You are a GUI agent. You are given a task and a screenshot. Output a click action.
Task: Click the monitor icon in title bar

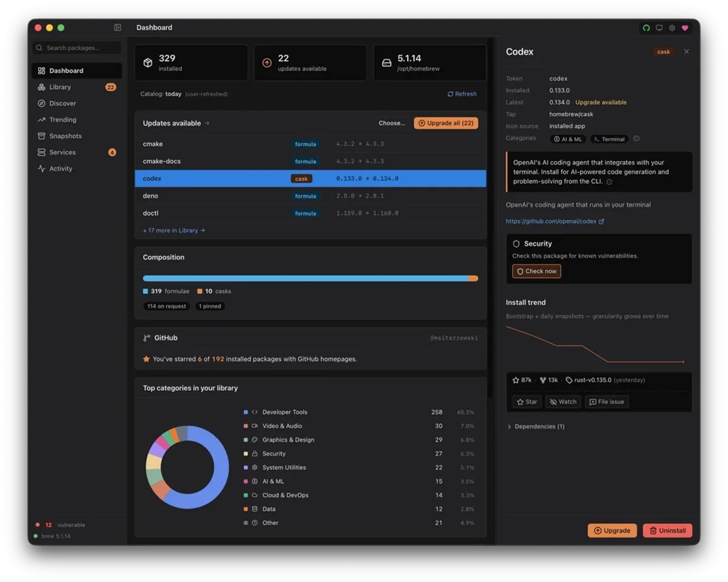[659, 28]
